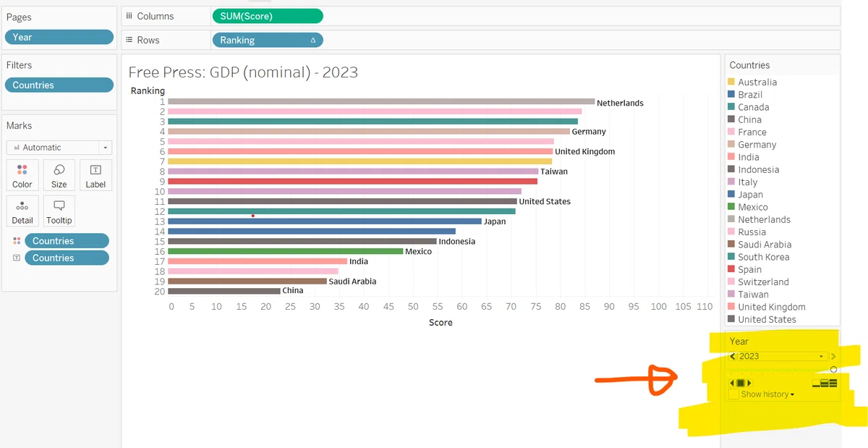Highlight South Korea in the Countries legend
Image resolution: width=868 pixels, height=448 pixels.
coord(764,257)
